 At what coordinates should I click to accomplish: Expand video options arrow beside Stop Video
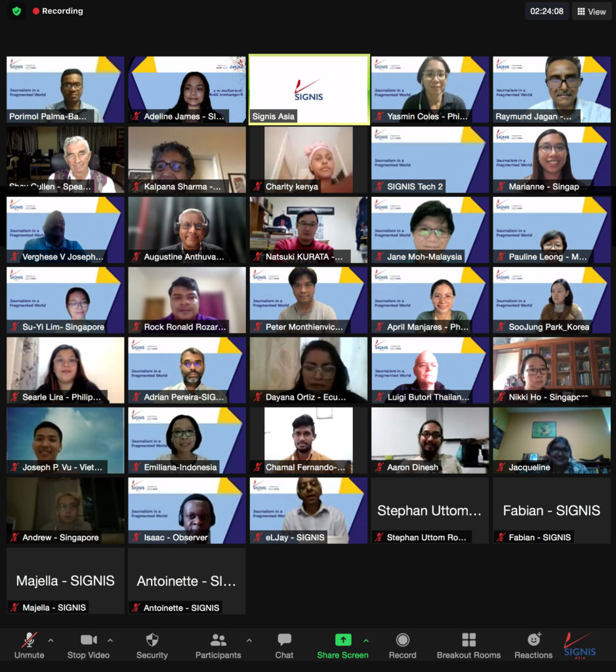click(110, 640)
